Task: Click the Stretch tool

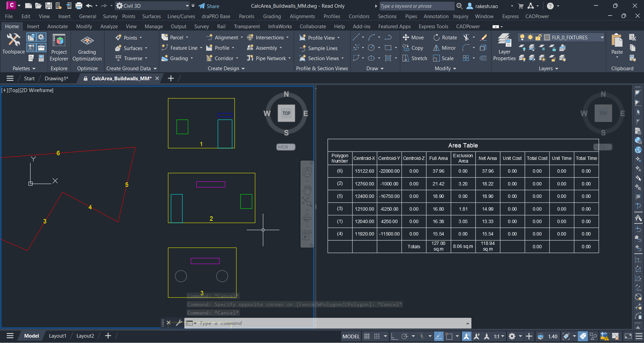Action: [x=414, y=58]
